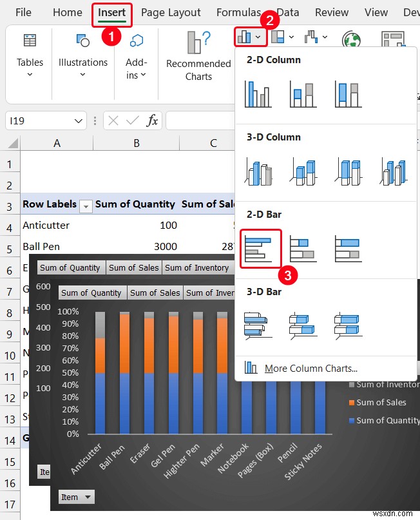Click Sum of Inventory field button on back chart
The image size is (420, 520).
coord(197,267)
